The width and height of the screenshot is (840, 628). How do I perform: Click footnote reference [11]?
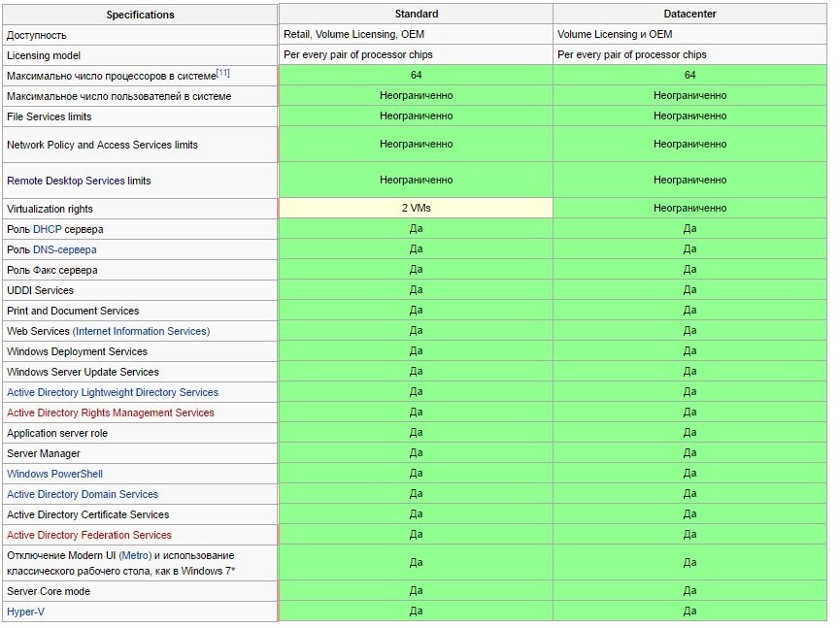coord(222,73)
